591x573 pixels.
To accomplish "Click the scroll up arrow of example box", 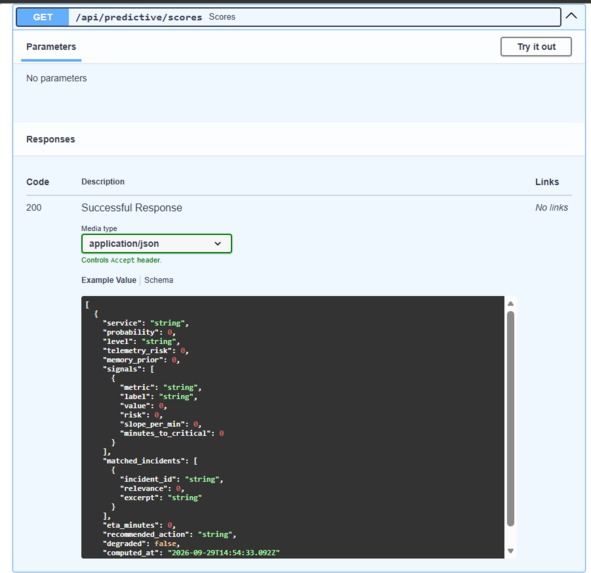I will coord(511,303).
